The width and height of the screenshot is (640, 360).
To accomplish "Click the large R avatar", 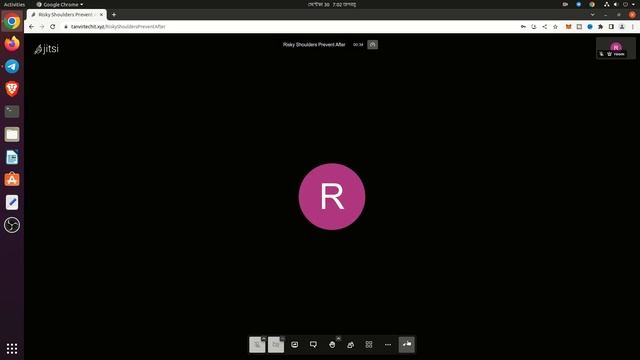I will [332, 197].
